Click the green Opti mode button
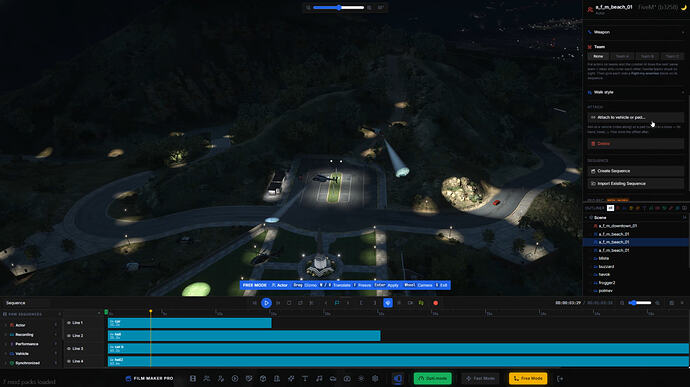Image resolution: width=690 pixels, height=387 pixels. 433,378
